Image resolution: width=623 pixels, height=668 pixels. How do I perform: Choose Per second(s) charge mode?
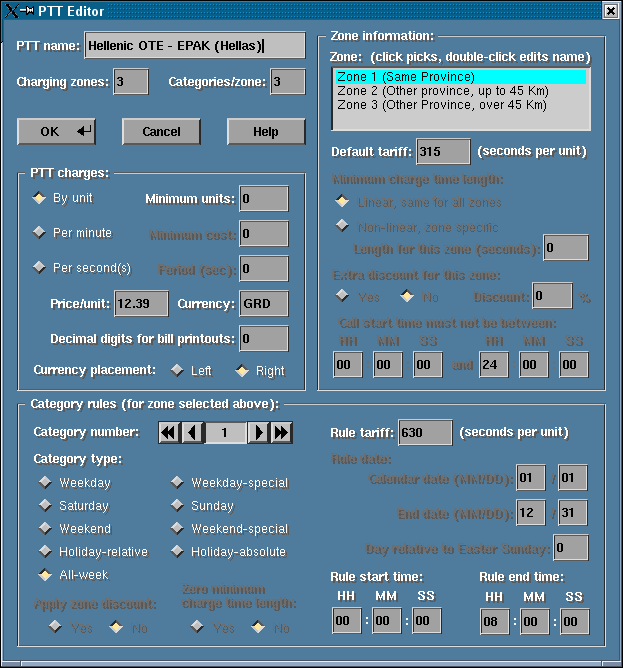[x=40, y=268]
